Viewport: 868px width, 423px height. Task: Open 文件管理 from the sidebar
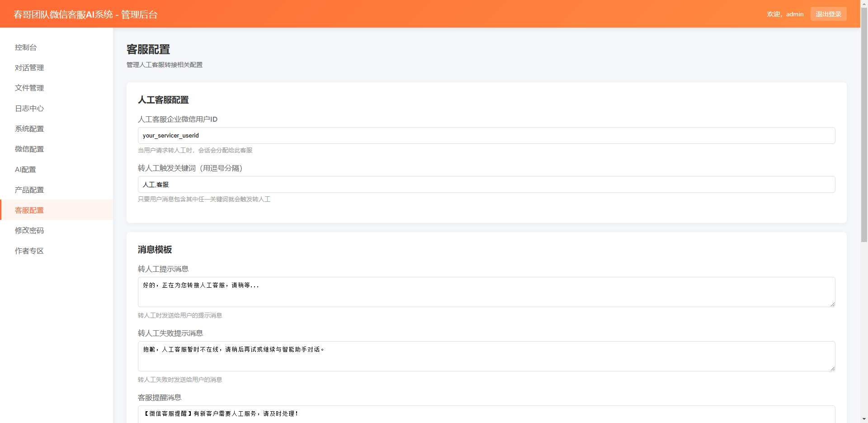point(29,88)
